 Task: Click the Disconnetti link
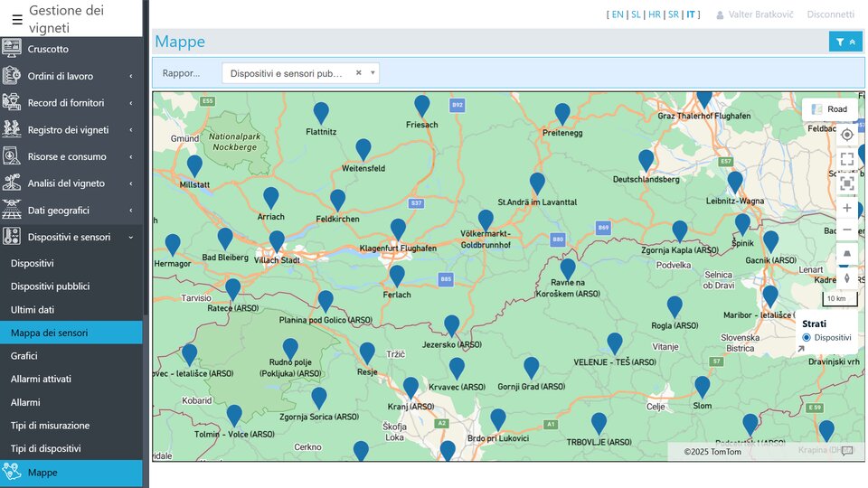point(830,14)
